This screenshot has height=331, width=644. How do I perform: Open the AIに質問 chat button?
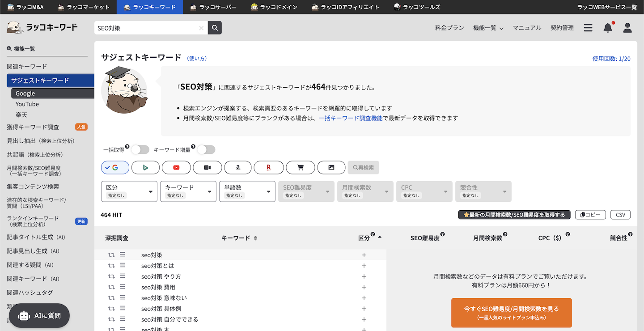coord(39,316)
